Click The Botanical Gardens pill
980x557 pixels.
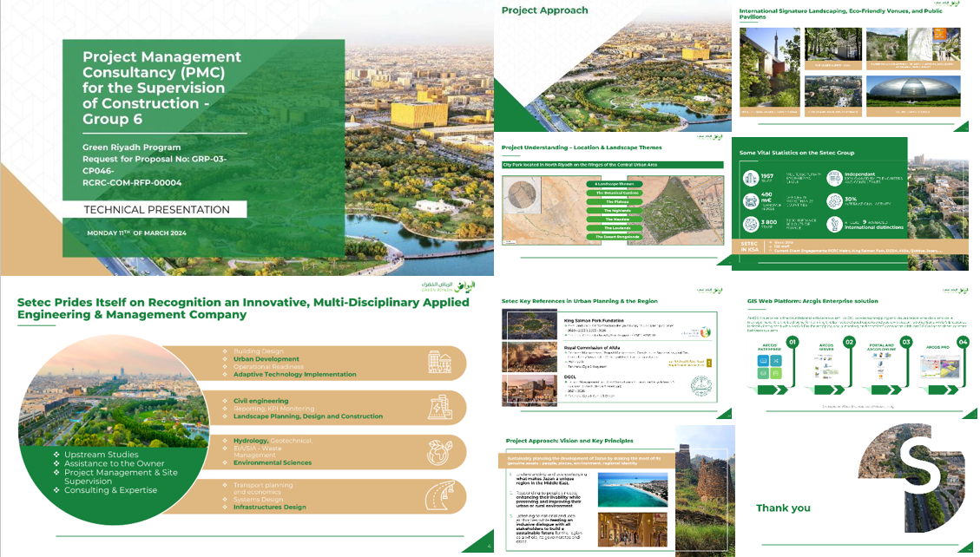click(x=615, y=193)
